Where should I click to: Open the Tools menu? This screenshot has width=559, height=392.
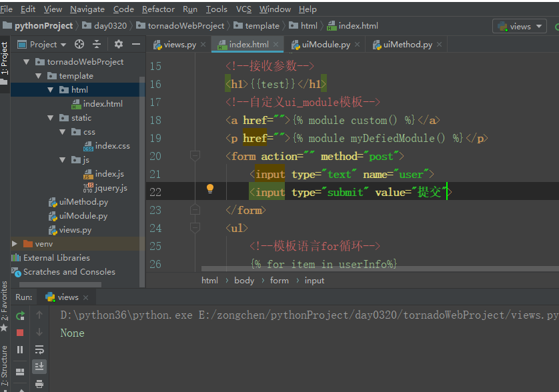pyautogui.click(x=216, y=9)
